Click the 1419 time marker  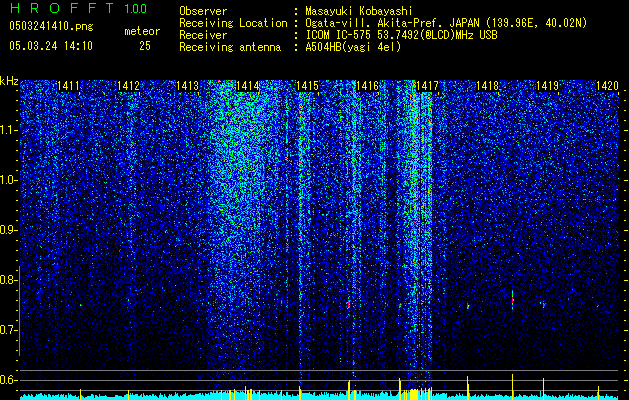click(548, 86)
